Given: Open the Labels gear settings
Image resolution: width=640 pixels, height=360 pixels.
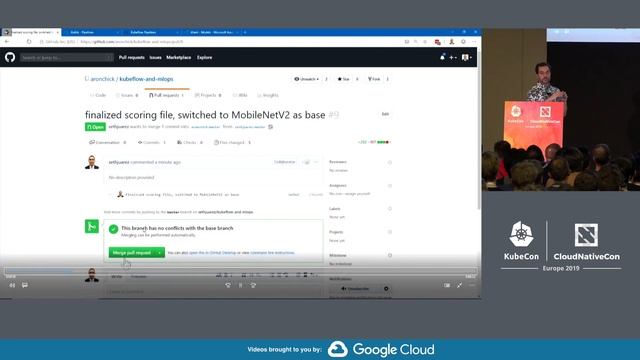Looking at the screenshot, I should tap(390, 209).
